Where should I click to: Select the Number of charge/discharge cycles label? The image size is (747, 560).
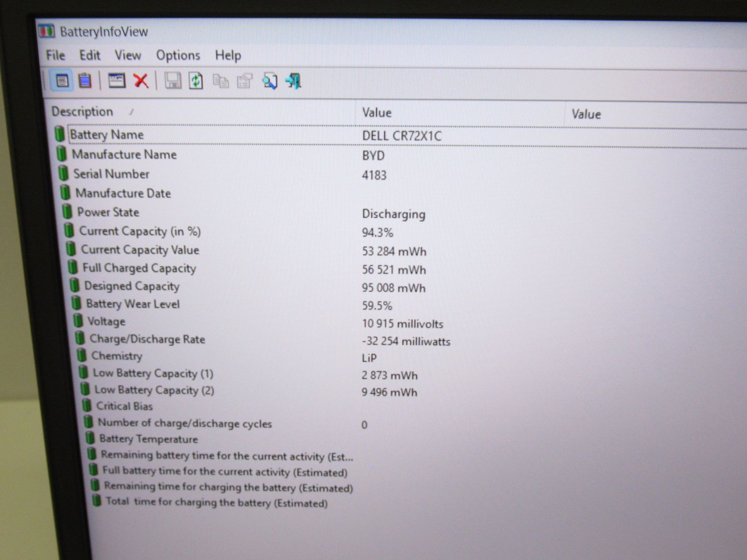click(x=185, y=423)
